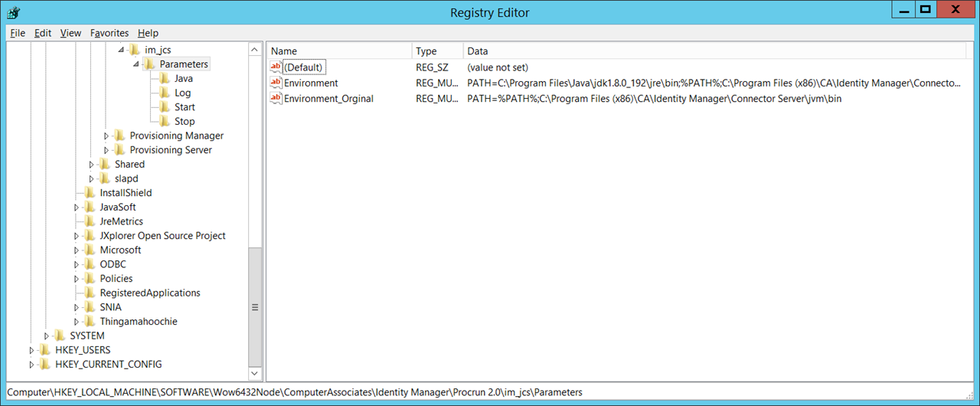This screenshot has height=406, width=980.
Task: Click the JXplorer Open Source Project folder icon
Action: [x=90, y=236]
